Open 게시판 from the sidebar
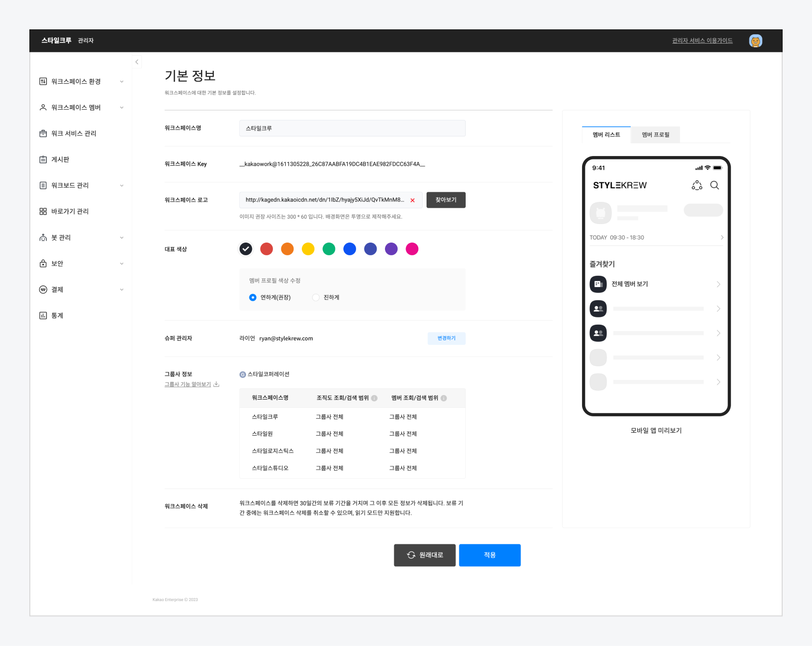 pyautogui.click(x=60, y=159)
